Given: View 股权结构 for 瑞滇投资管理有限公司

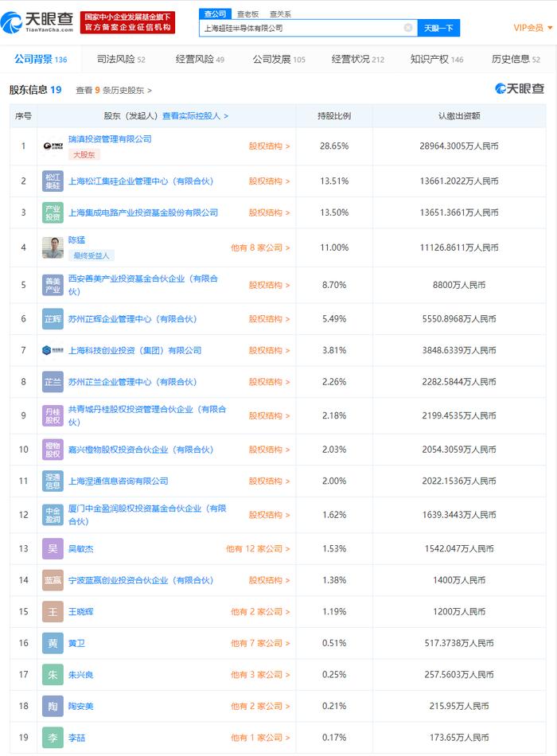Looking at the screenshot, I should [269, 146].
